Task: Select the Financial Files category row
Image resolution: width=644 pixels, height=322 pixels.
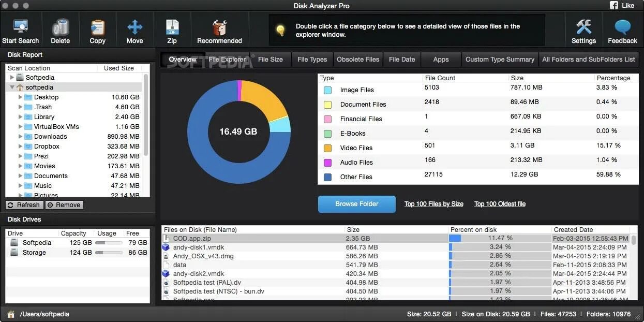Action: pyautogui.click(x=478, y=119)
